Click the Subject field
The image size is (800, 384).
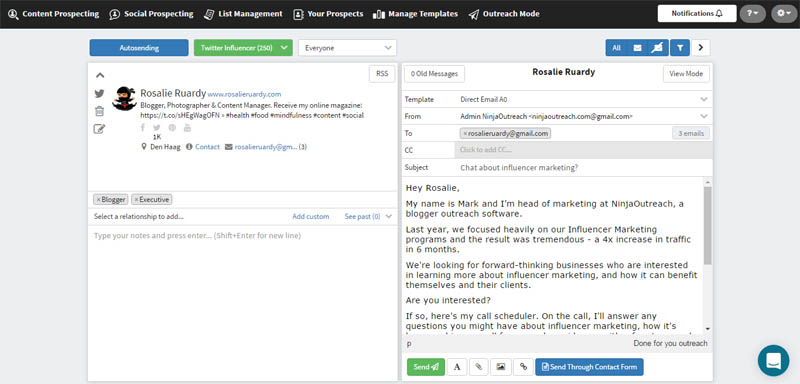584,167
